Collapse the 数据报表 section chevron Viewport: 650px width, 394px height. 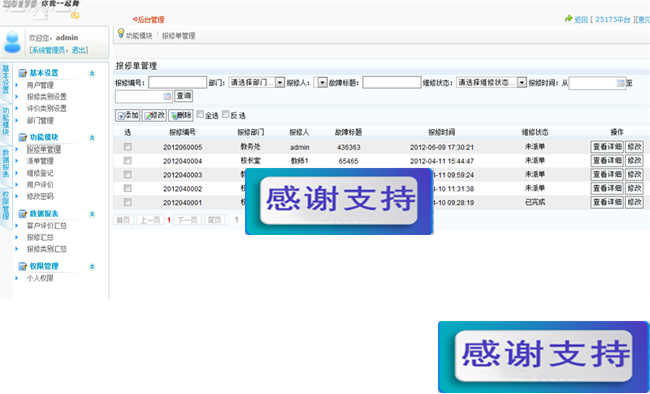[x=92, y=214]
